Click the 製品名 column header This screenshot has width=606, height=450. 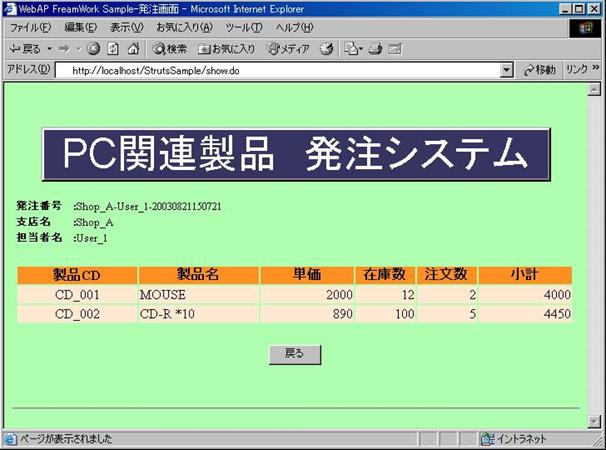[198, 275]
